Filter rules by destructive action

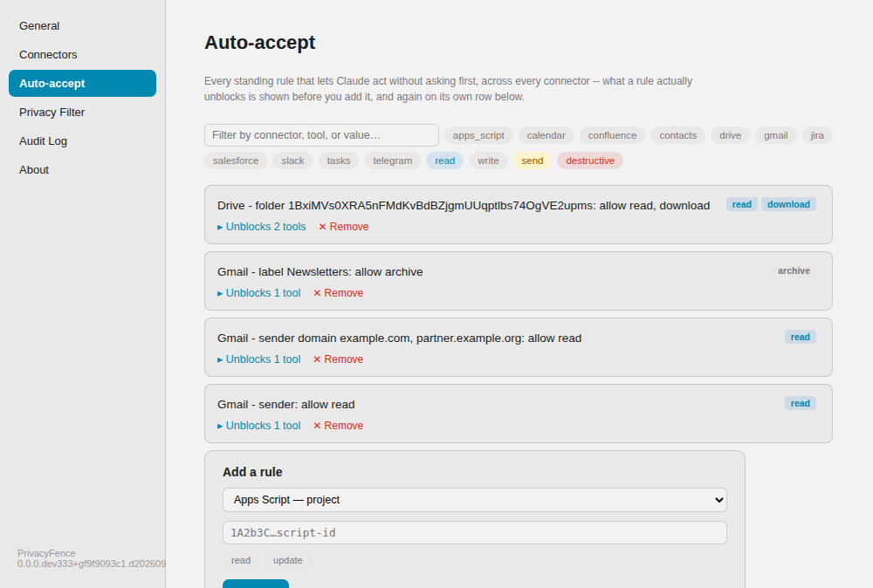[x=590, y=161]
